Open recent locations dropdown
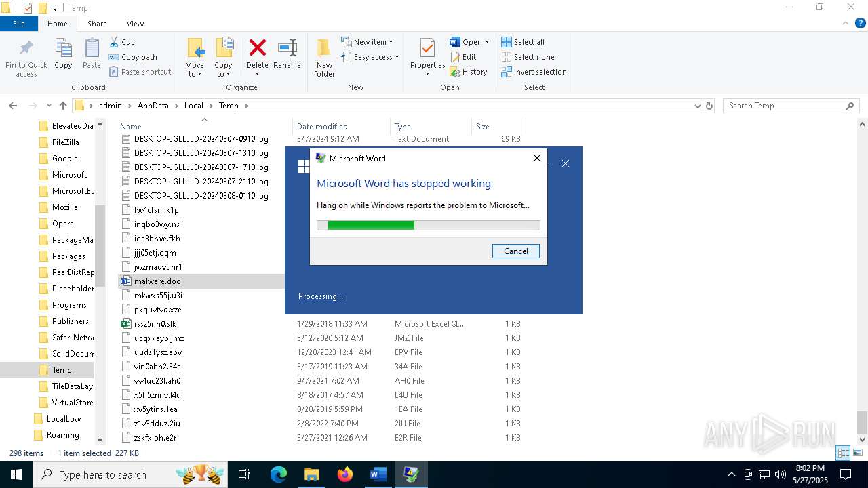 tap(49, 106)
